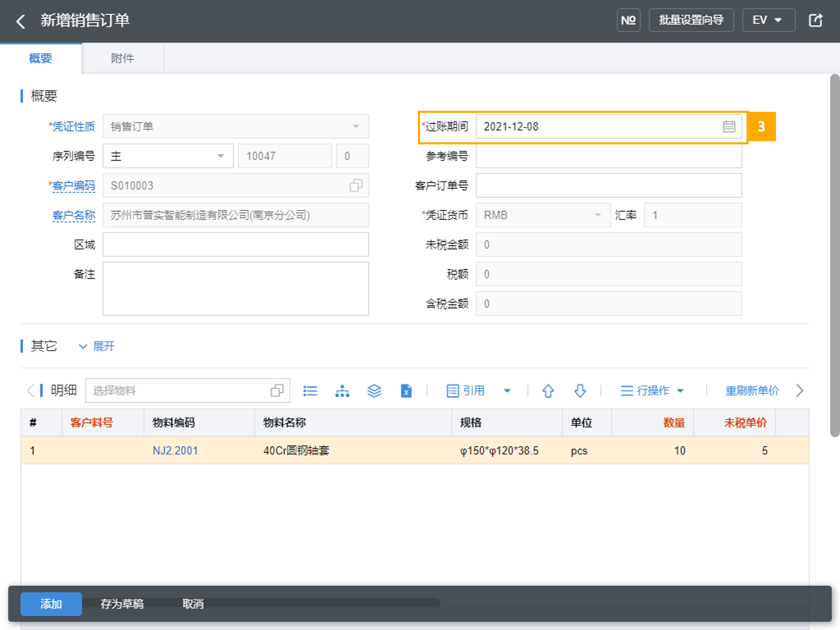Click the 备注 text area
840x630 pixels.
(x=236, y=289)
